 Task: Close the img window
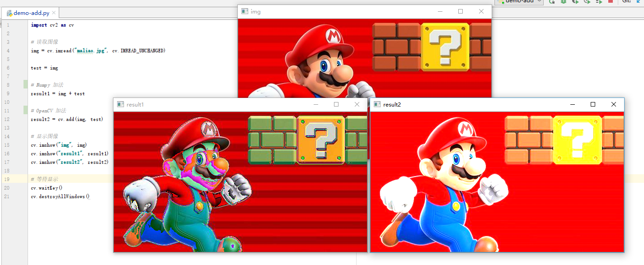pos(481,11)
